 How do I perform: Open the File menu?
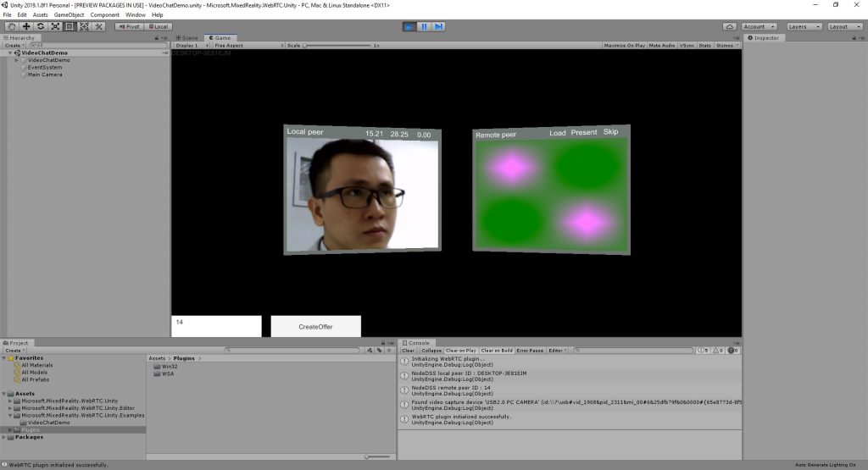coord(7,15)
